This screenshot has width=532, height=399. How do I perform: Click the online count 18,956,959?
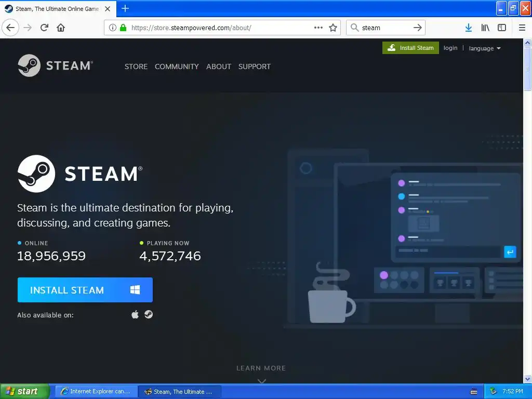click(51, 256)
